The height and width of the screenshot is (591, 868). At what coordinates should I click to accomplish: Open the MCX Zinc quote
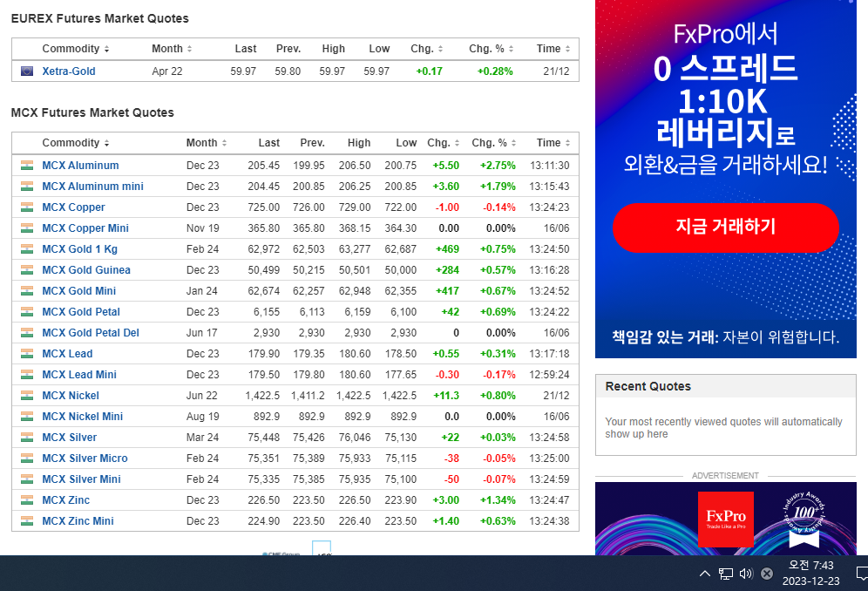[x=66, y=500]
